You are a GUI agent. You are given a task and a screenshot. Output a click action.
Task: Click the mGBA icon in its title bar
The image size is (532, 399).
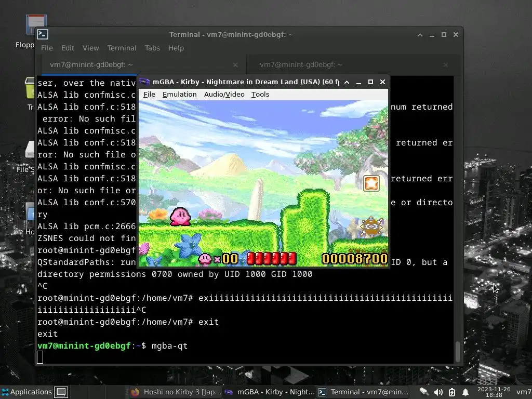tap(144, 82)
